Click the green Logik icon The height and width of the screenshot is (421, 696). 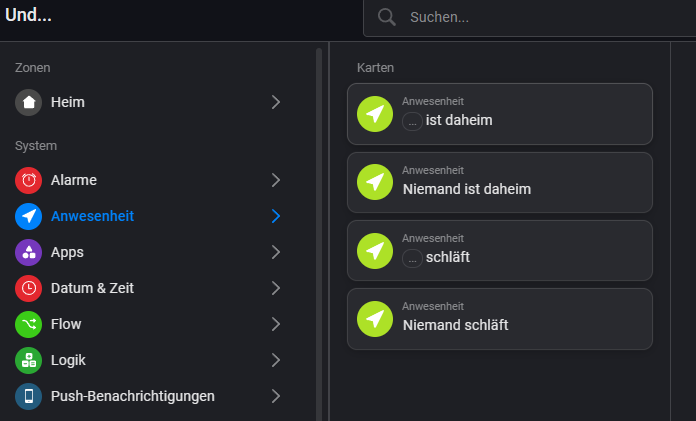pos(29,360)
